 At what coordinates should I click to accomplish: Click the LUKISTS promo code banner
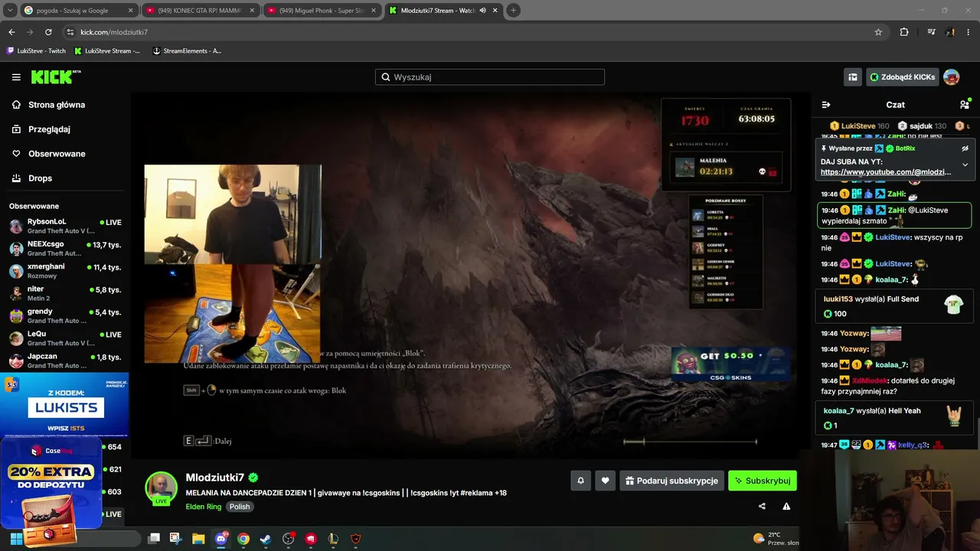(65, 404)
